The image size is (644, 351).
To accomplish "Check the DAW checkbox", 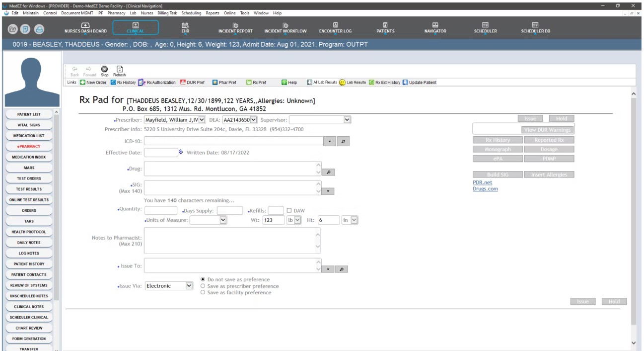I will click(288, 210).
